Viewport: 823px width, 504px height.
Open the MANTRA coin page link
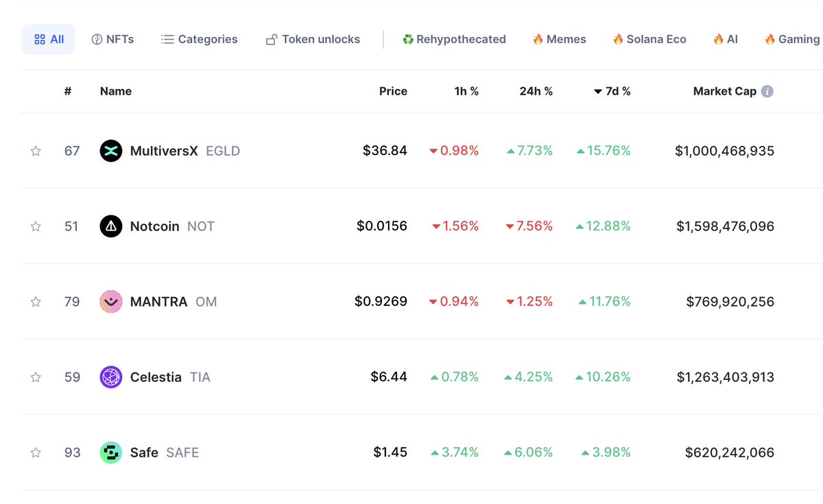pyautogui.click(x=158, y=302)
